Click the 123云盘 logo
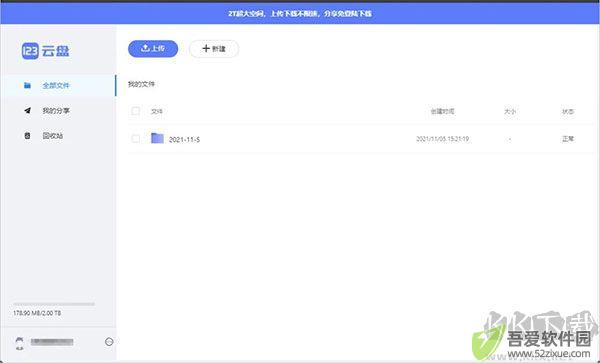 (46, 51)
